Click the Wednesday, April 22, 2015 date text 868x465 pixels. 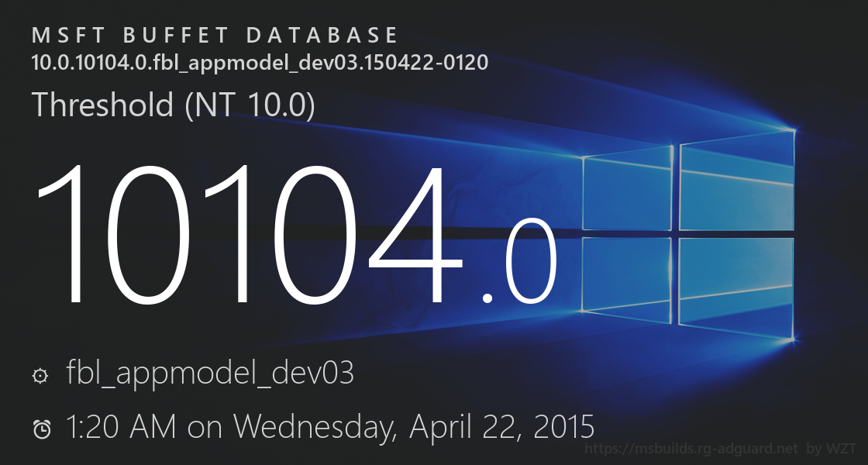[415, 427]
